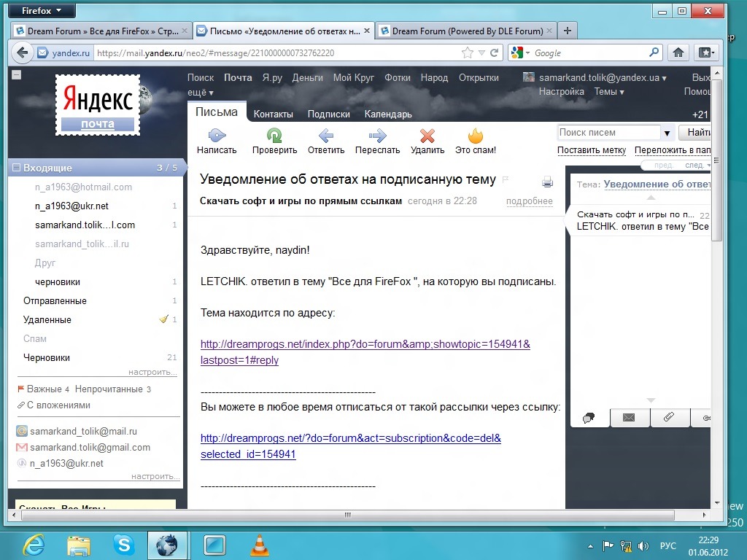The height and width of the screenshot is (560, 747).
Task: Open the Firefox bookmarks menu button
Action: tap(705, 52)
